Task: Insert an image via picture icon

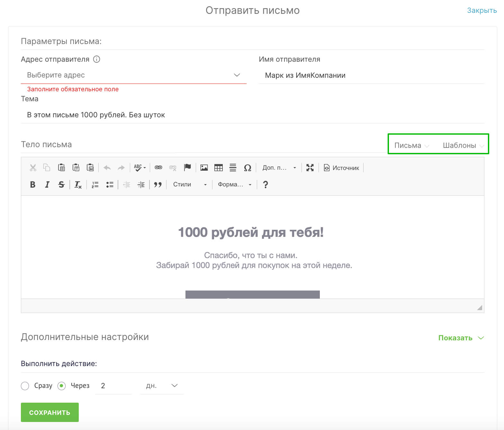Action: pyautogui.click(x=204, y=167)
